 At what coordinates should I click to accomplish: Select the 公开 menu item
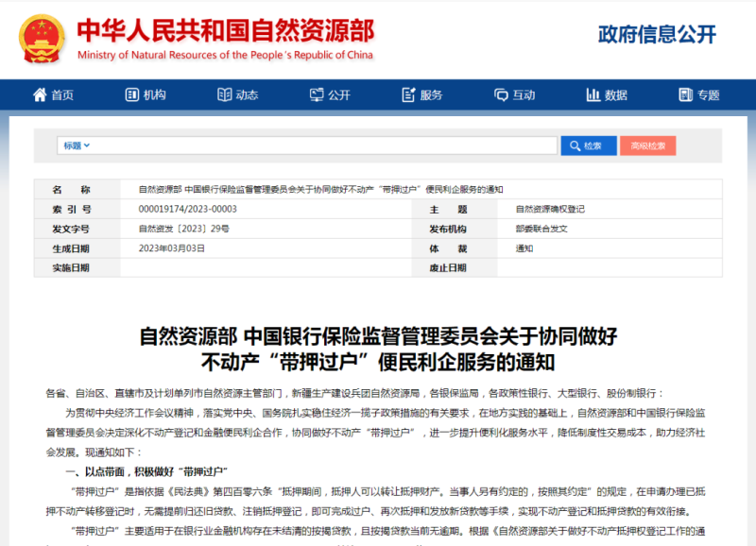click(330, 94)
